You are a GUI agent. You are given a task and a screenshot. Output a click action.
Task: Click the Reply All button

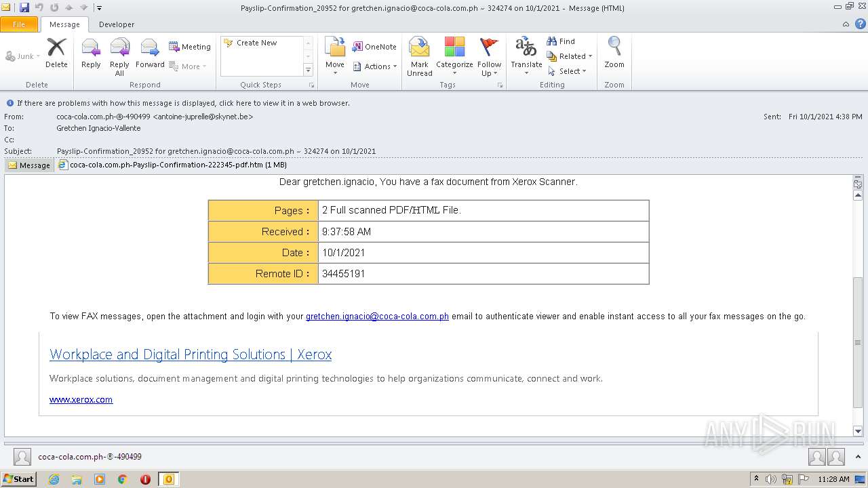[x=119, y=56]
